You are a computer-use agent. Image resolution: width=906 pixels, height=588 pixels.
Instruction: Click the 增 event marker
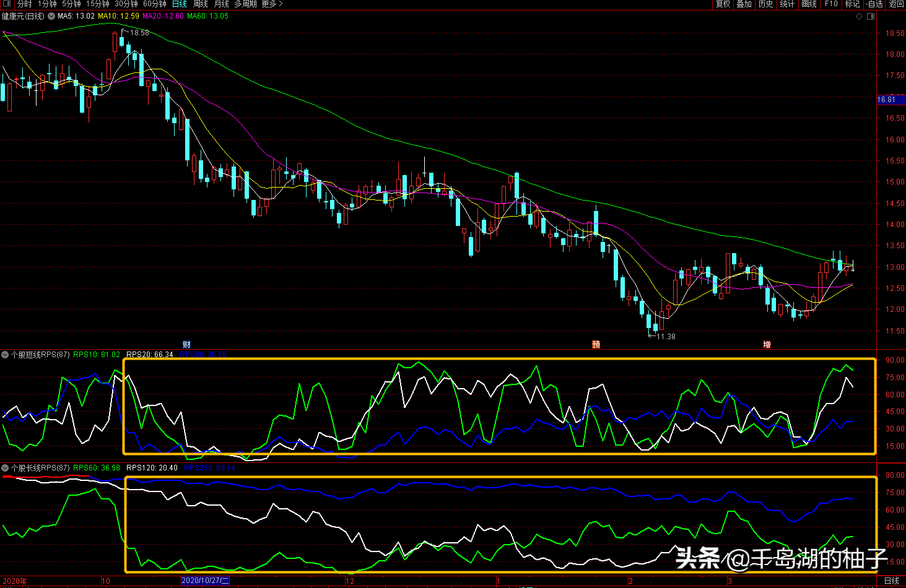[767, 344]
